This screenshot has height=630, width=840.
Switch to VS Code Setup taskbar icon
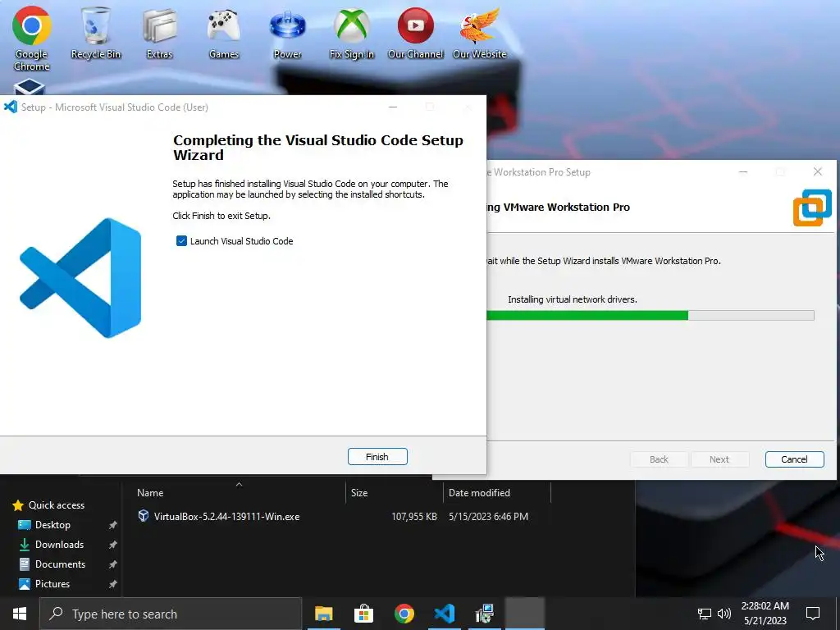tap(444, 614)
